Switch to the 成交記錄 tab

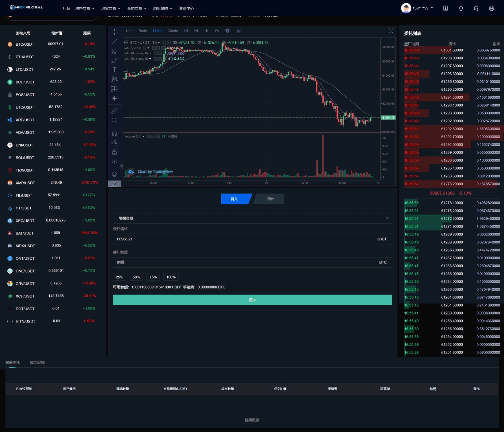(37, 362)
